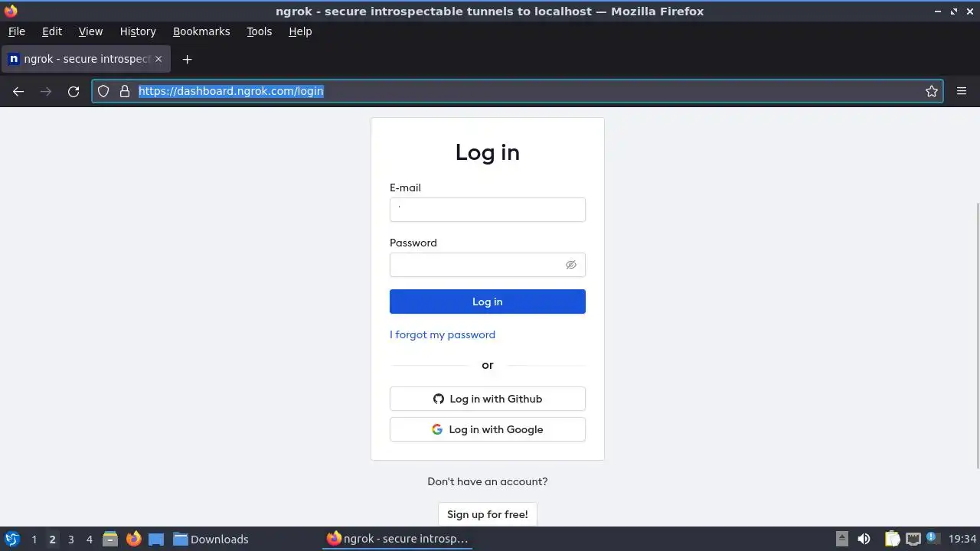Screen dimensions: 980x551
Task: Switch to workspace 2
Action: [52, 539]
